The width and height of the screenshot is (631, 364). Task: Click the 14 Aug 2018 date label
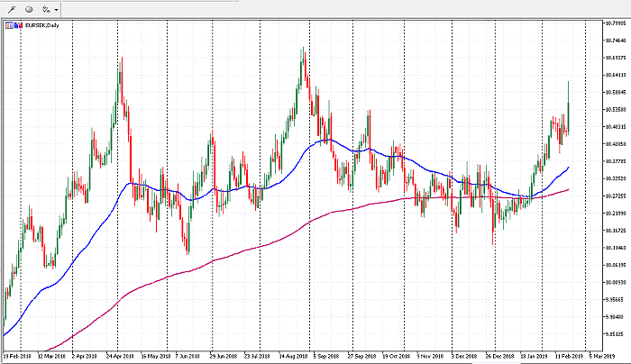(295, 357)
